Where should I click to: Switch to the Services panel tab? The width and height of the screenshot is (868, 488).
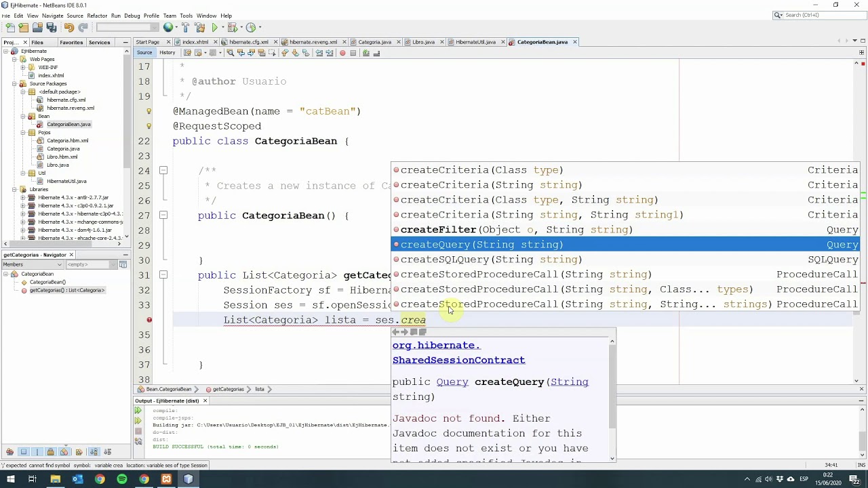[x=99, y=42]
